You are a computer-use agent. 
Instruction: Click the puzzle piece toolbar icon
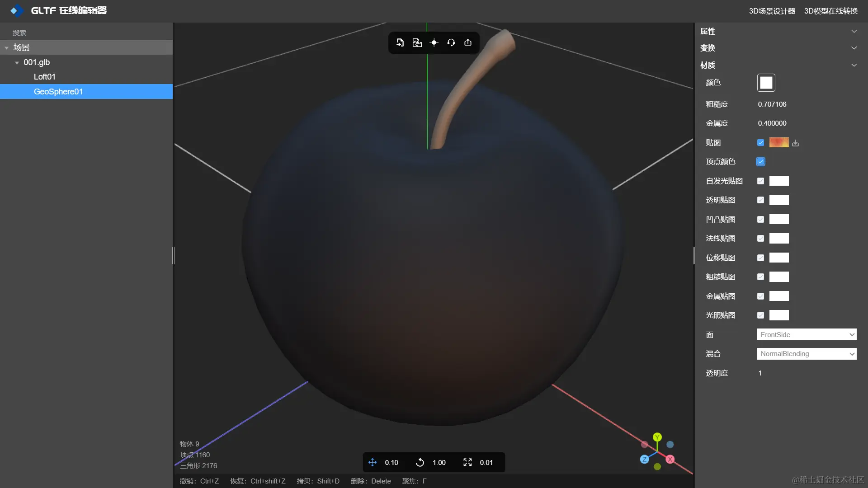tap(417, 42)
